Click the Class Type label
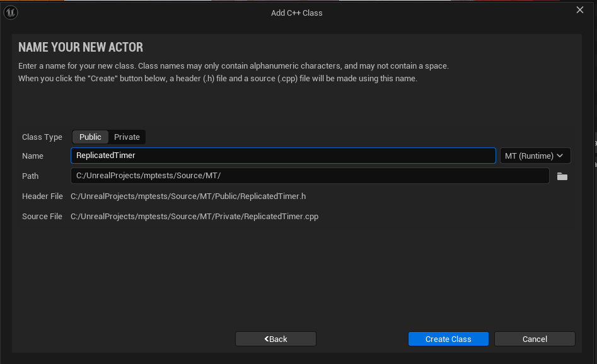The width and height of the screenshot is (597, 364). pyautogui.click(x=42, y=137)
